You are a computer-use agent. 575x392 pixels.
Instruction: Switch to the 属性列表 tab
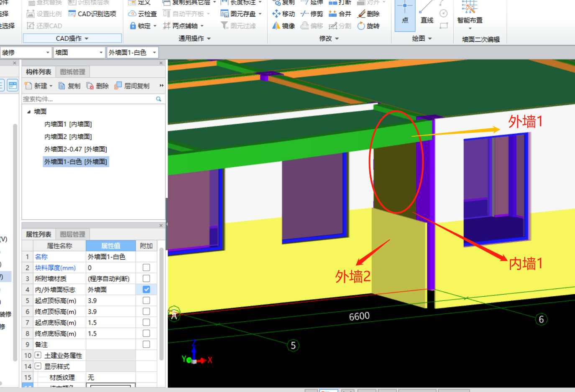38,234
